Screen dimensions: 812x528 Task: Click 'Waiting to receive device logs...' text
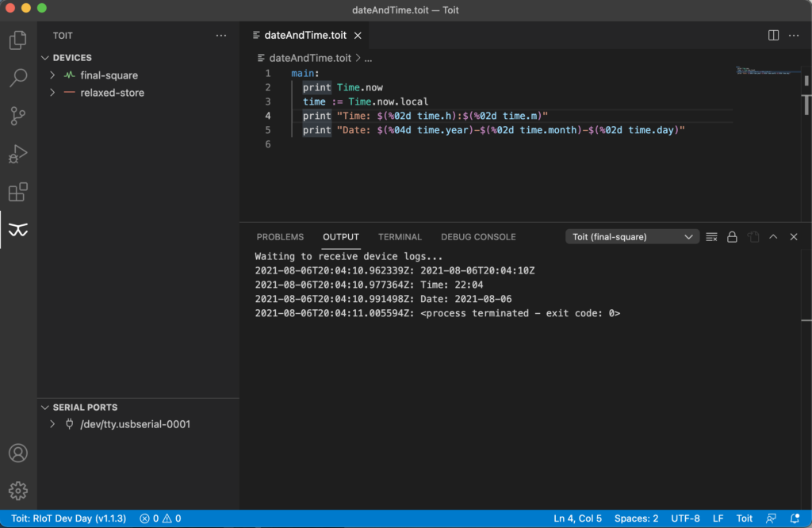point(349,256)
